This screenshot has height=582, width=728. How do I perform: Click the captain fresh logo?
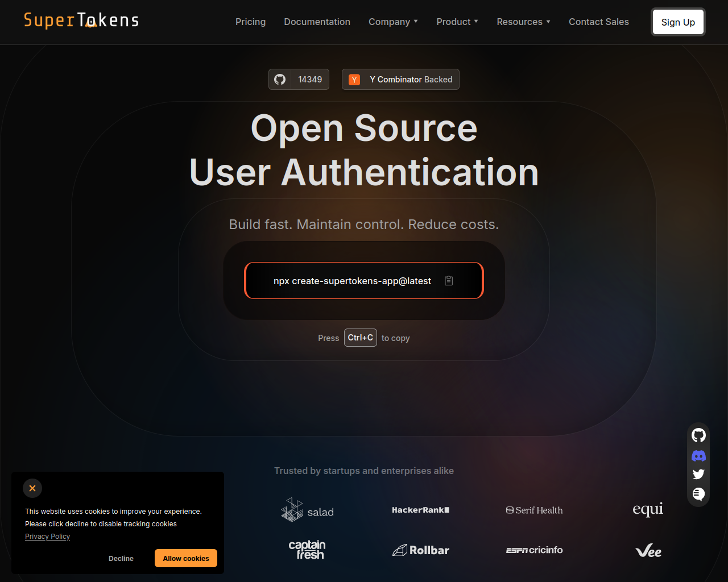[307, 550]
